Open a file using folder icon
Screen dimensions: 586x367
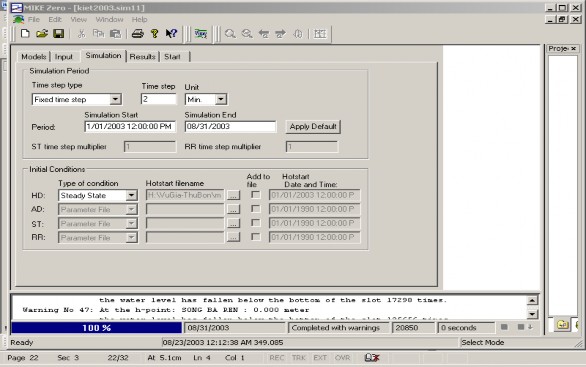pos(42,34)
